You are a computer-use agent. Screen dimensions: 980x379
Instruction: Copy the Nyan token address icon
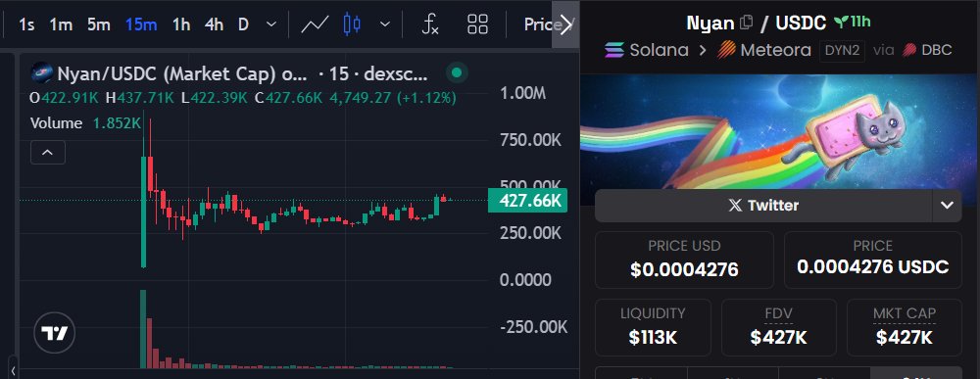[746, 24]
